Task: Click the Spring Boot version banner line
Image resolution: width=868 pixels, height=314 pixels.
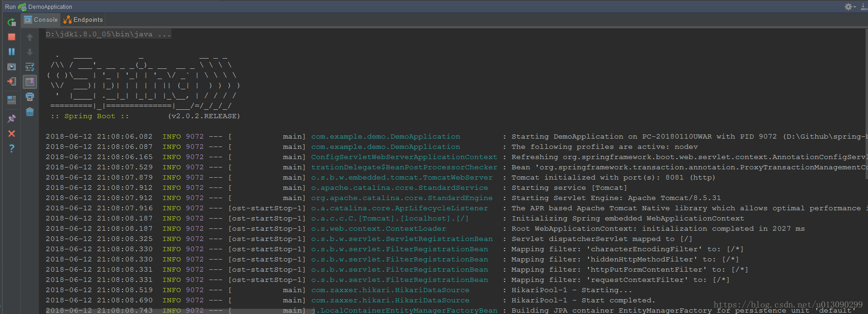Action: [x=145, y=116]
